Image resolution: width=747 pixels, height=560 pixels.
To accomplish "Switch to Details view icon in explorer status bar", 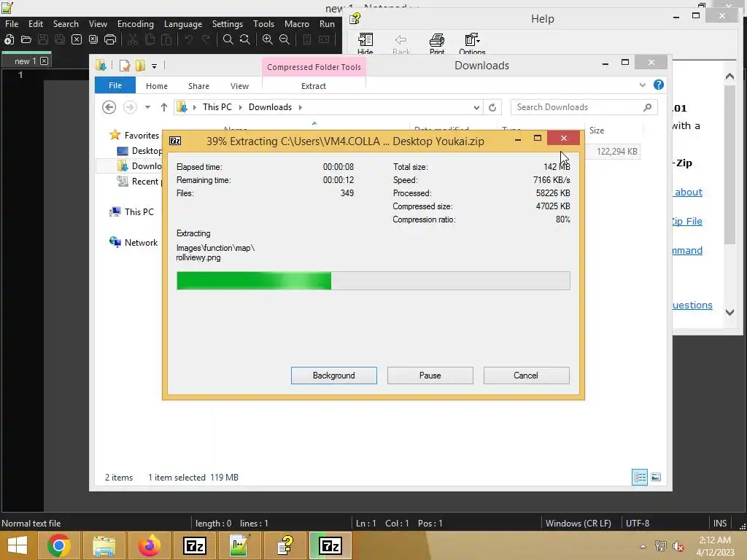I will tap(639, 477).
